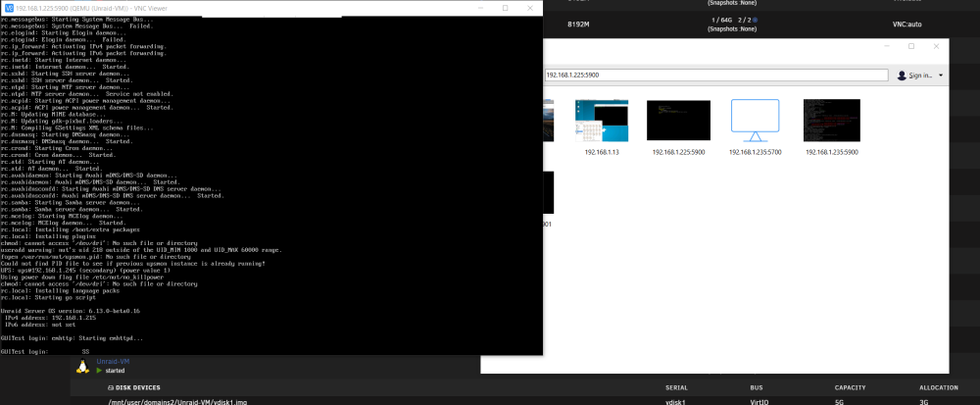
Task: Click the user silhouette icon beside Sign in
Action: tap(902, 75)
